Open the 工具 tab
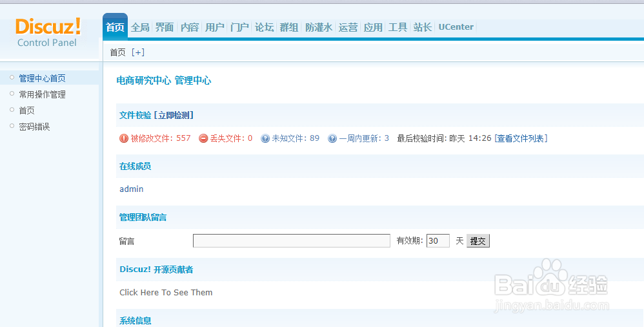This screenshot has width=644, height=327. pyautogui.click(x=397, y=27)
